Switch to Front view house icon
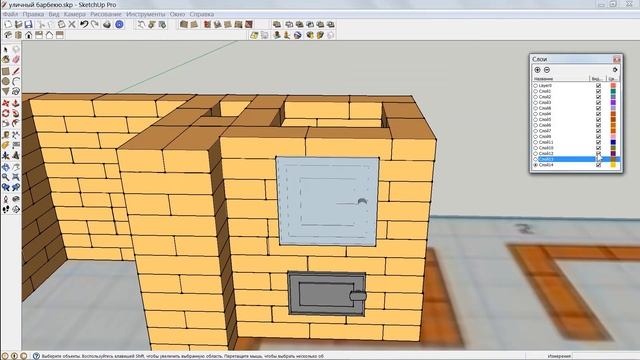 point(29,35)
